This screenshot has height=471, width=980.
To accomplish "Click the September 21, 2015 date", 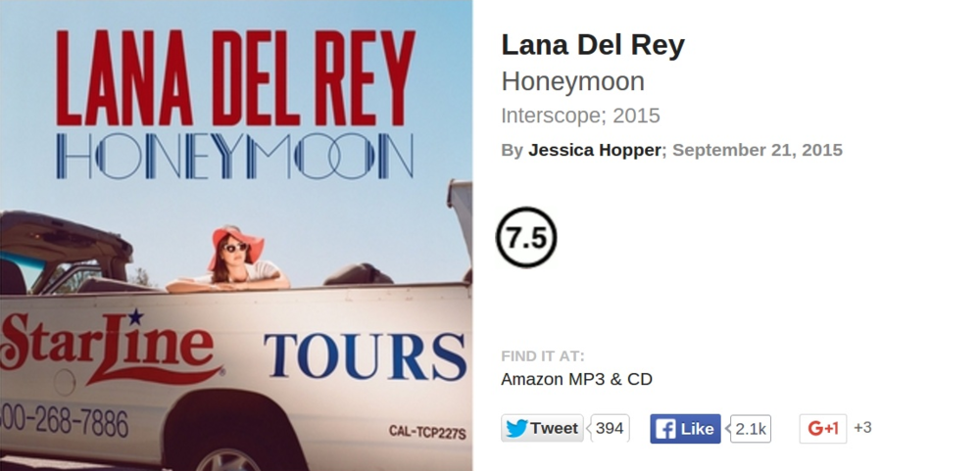I will tap(758, 150).
